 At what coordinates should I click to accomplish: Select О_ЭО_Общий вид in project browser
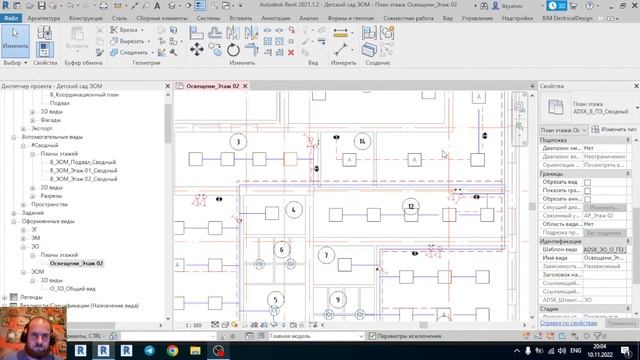(x=72, y=289)
